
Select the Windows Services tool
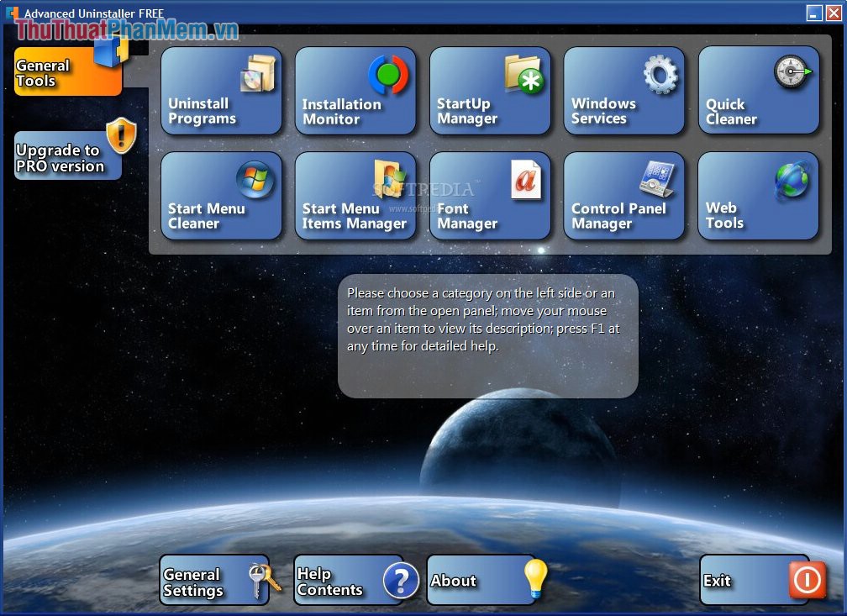[624, 91]
